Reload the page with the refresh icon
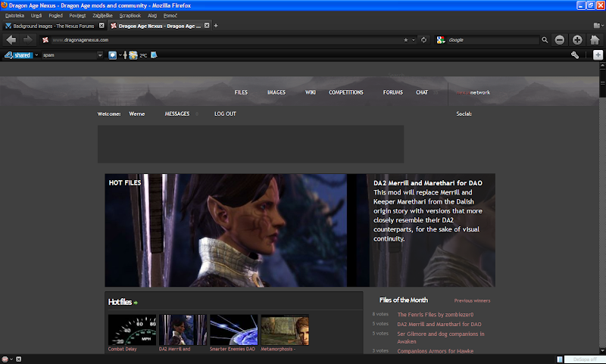The height and width of the screenshot is (364, 606). 423,40
